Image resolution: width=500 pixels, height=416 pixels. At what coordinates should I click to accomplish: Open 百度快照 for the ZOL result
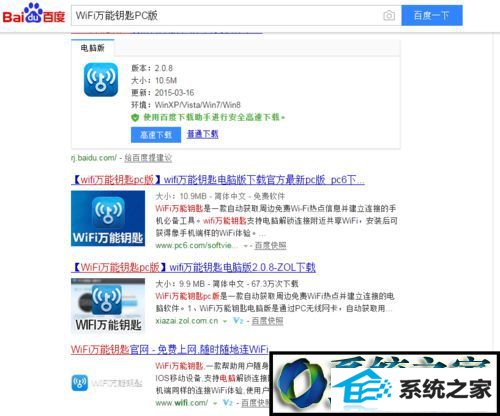click(267, 321)
